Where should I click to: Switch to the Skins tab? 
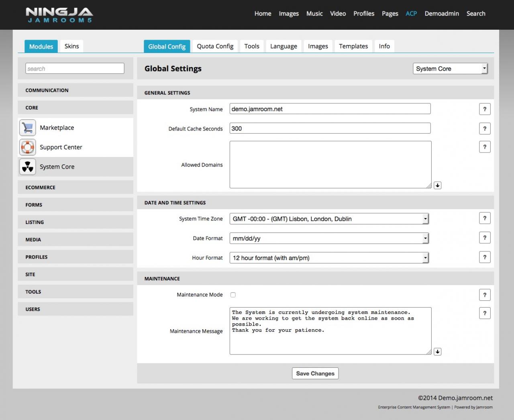coord(71,46)
